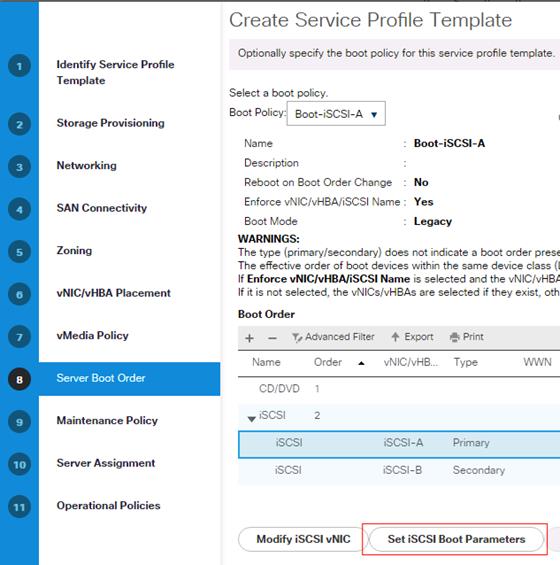Click the Enforce vNIC/vHBA/iSCSI Name value Yes

[x=423, y=202]
